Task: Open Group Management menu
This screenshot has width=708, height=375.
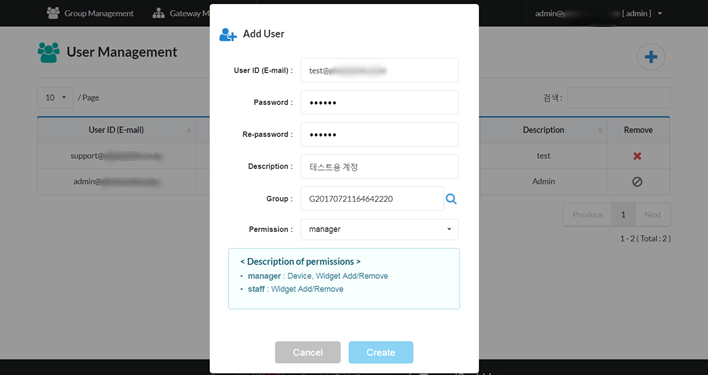Action: 90,13
